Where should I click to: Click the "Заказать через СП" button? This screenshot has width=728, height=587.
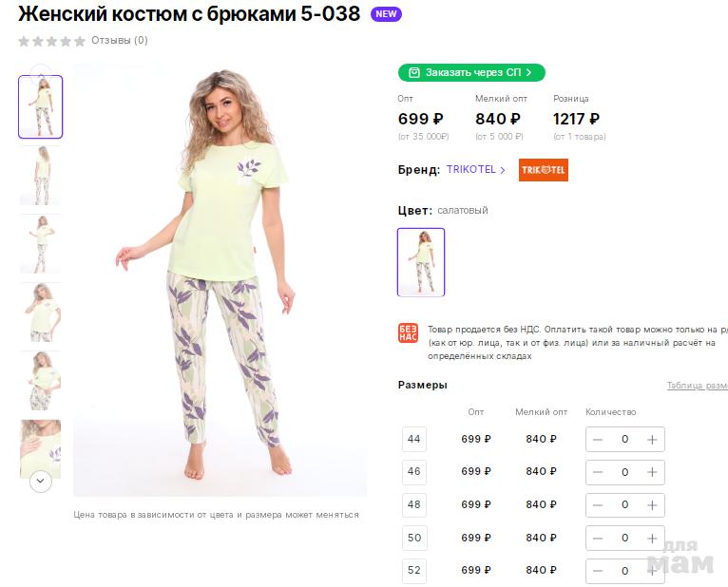(471, 72)
